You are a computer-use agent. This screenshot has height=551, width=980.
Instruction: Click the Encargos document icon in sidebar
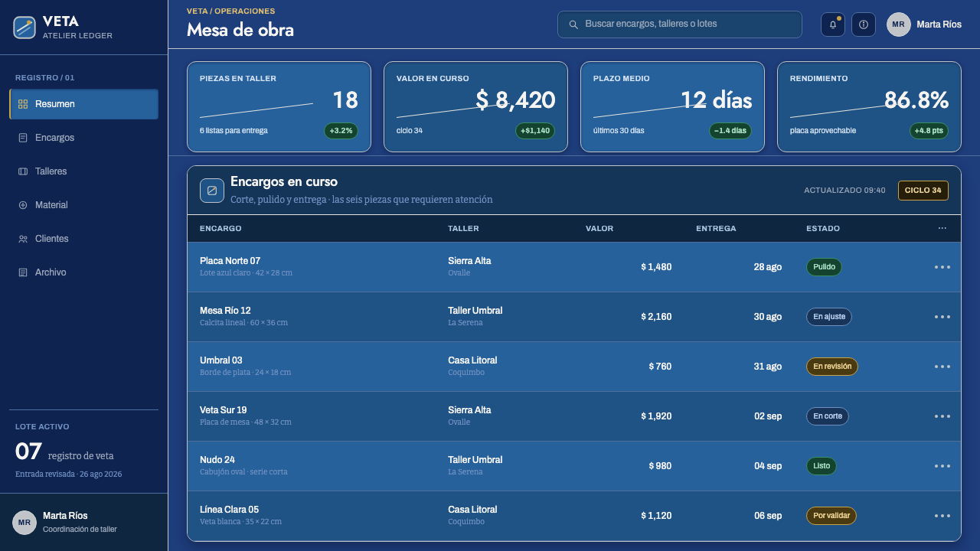point(23,138)
